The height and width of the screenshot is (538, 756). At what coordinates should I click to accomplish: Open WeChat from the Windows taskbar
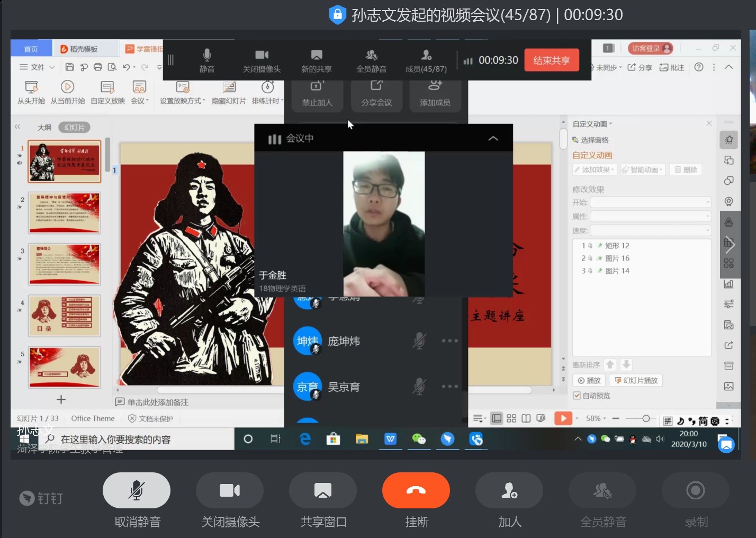pos(419,439)
